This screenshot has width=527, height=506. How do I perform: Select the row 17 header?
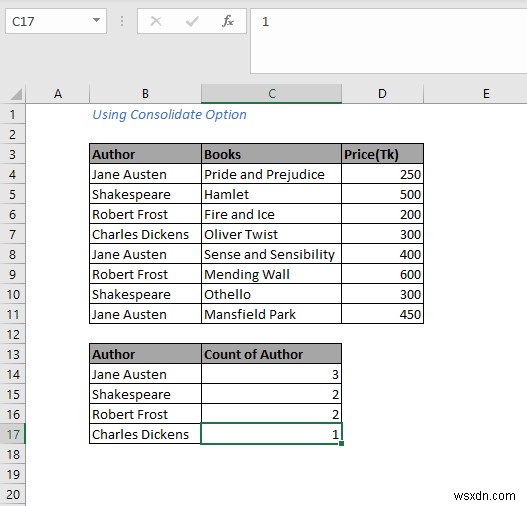[x=13, y=434]
